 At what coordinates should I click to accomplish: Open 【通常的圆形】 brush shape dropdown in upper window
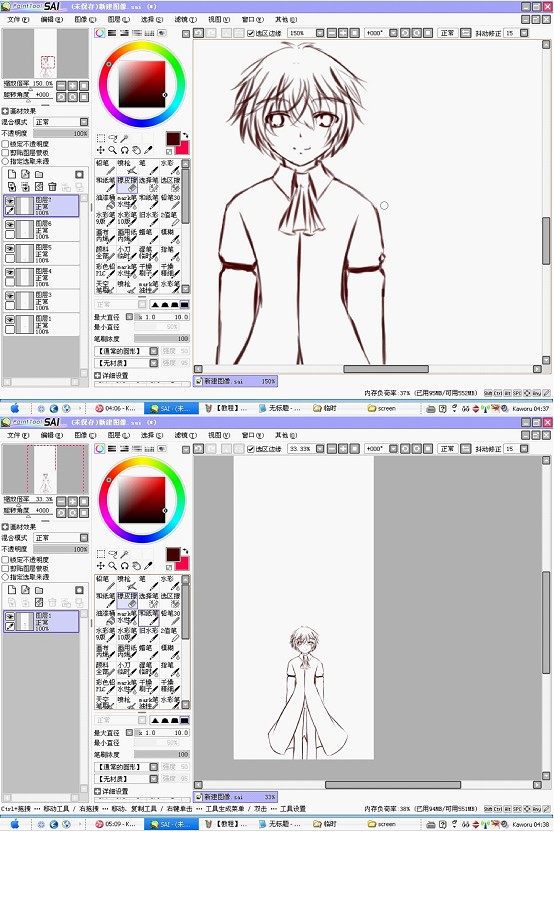154,351
